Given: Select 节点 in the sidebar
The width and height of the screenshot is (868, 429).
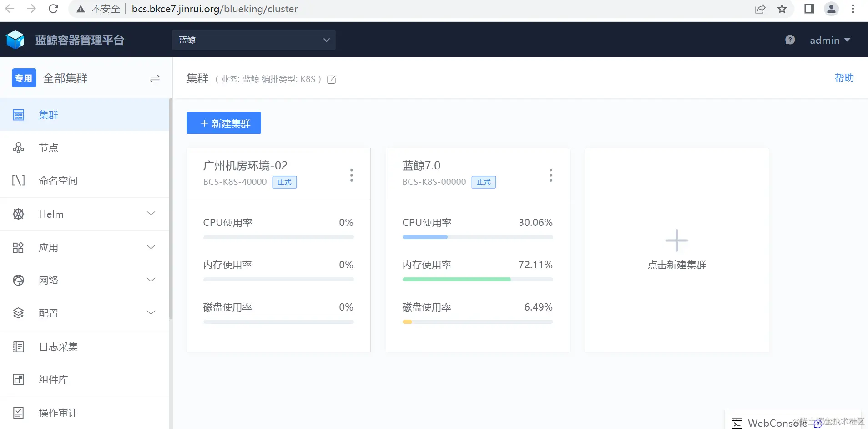Looking at the screenshot, I should coord(85,148).
